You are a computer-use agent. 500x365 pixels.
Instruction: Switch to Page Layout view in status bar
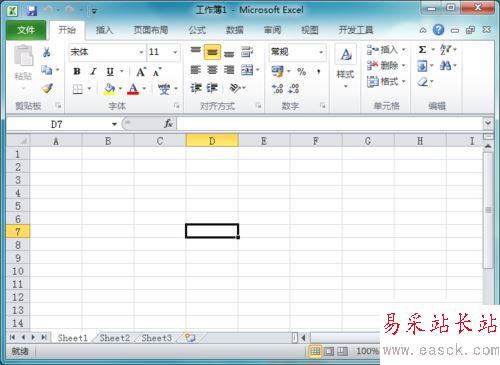329,351
